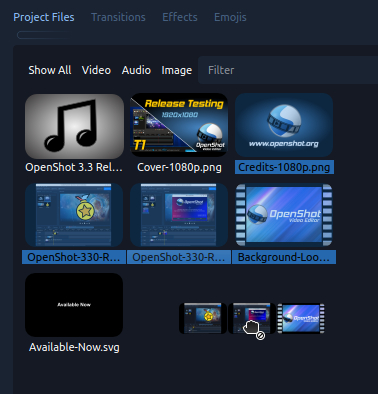Select the Cover-1080p.png Release Testing thumbnail
The width and height of the screenshot is (378, 394).
tap(179, 125)
